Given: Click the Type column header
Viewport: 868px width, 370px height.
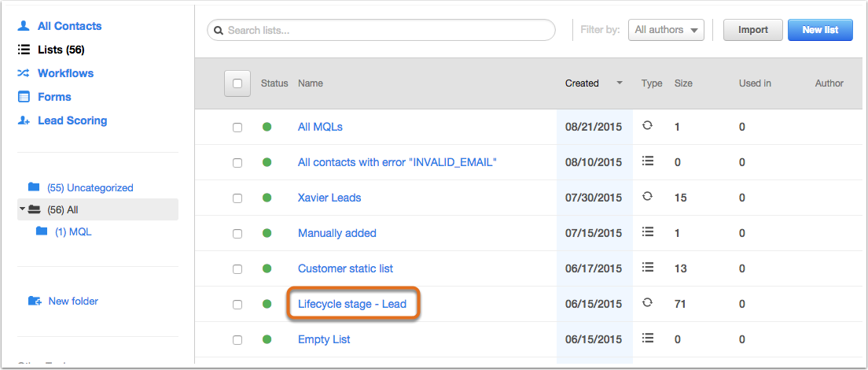Looking at the screenshot, I should [x=652, y=83].
